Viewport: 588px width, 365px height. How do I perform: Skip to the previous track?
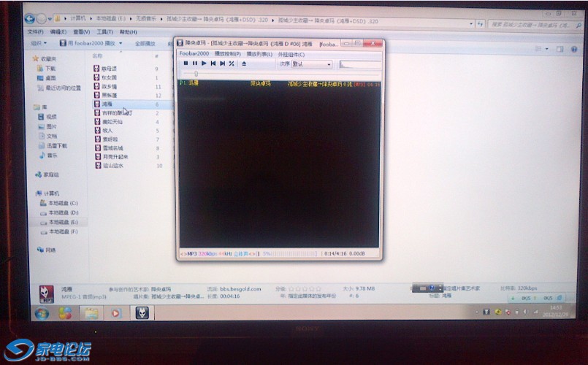(213, 64)
